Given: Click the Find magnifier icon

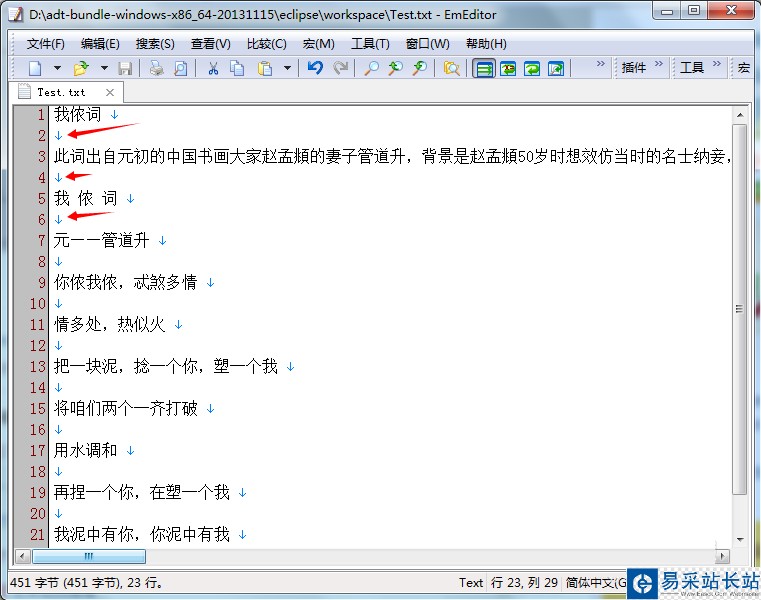Looking at the screenshot, I should pos(372,68).
